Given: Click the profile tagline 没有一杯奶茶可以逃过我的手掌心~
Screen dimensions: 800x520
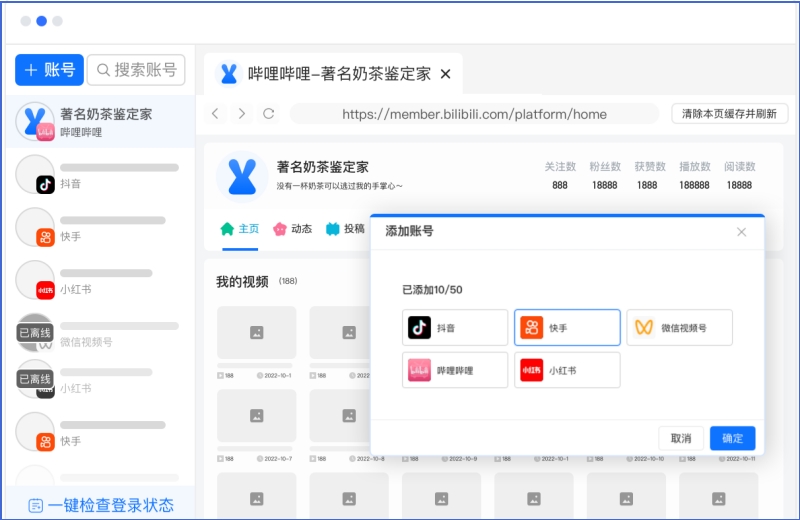Looking at the screenshot, I should point(339,186).
